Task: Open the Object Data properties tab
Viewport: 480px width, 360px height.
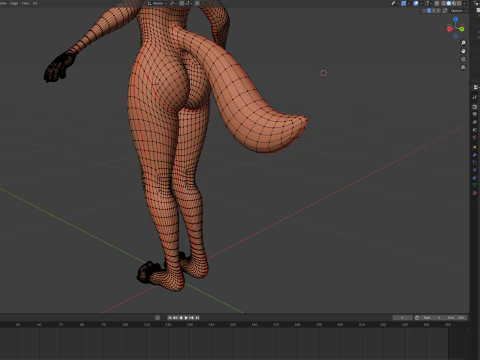Action: (x=475, y=185)
